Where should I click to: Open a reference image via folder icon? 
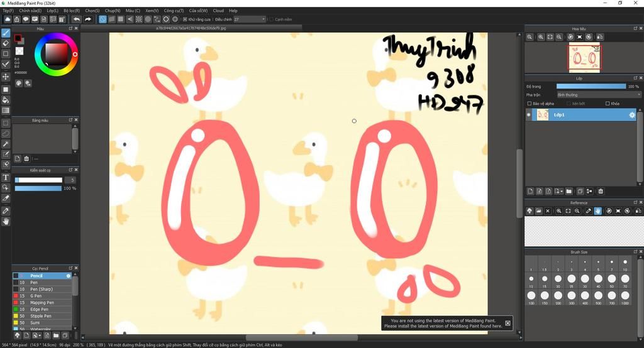[538, 211]
